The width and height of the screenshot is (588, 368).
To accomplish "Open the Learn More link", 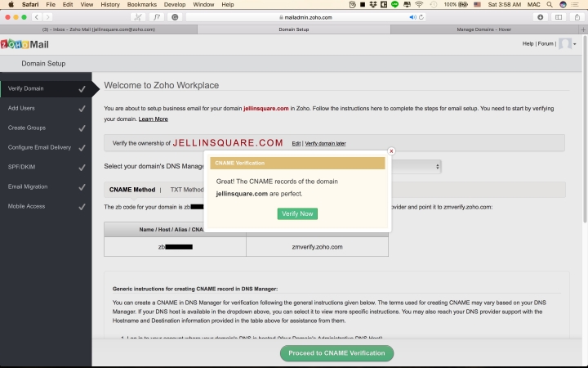I will 153,119.
